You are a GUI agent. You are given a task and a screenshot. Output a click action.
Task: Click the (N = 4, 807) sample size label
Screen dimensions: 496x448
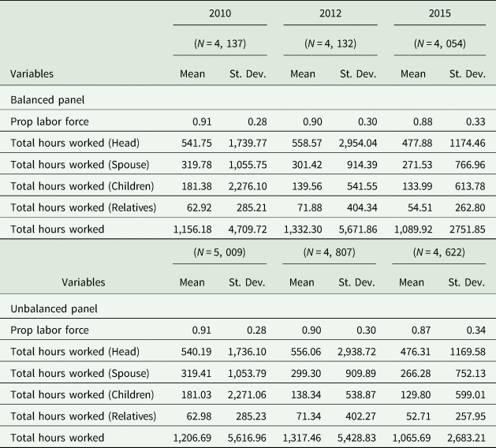point(330,252)
